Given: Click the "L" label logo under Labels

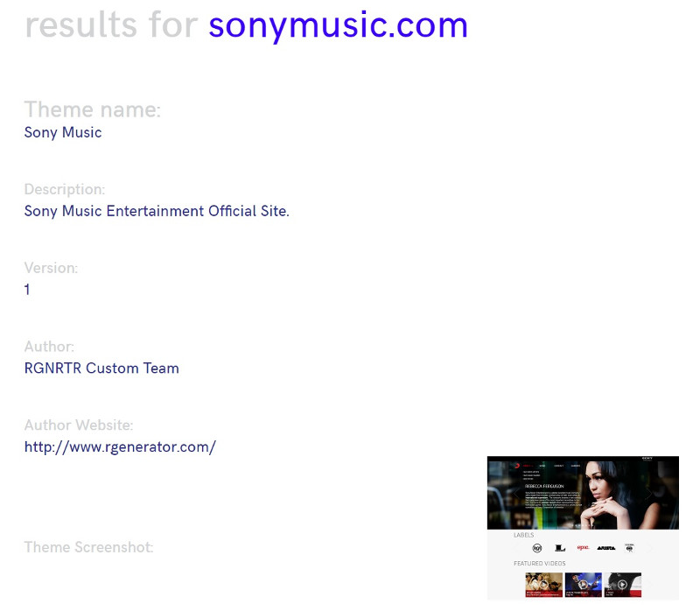Looking at the screenshot, I should (x=558, y=547).
